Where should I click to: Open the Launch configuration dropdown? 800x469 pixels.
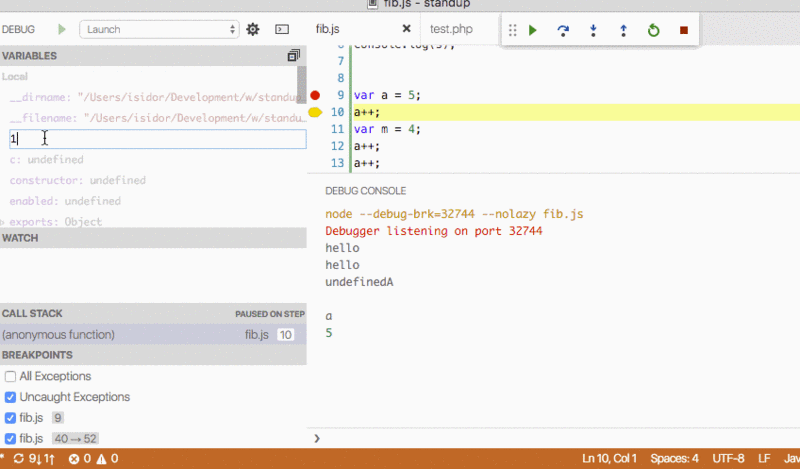[159, 29]
